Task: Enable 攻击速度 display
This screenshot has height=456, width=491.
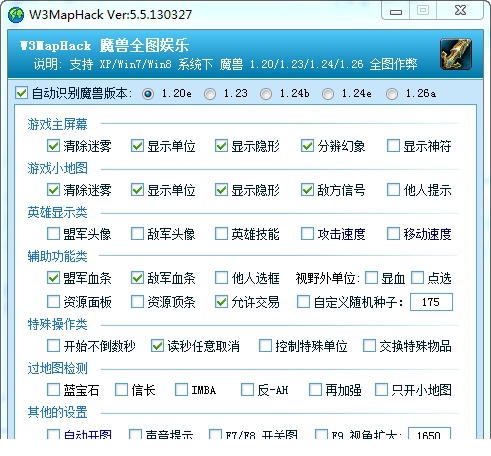Action: tap(307, 234)
